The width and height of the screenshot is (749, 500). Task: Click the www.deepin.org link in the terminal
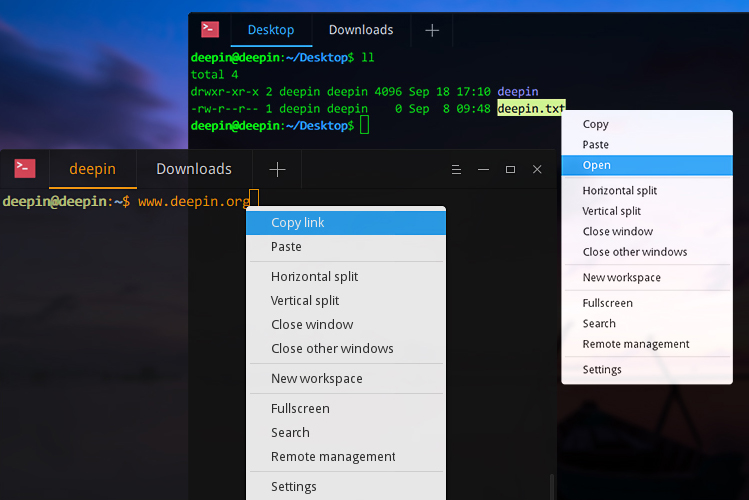click(194, 202)
